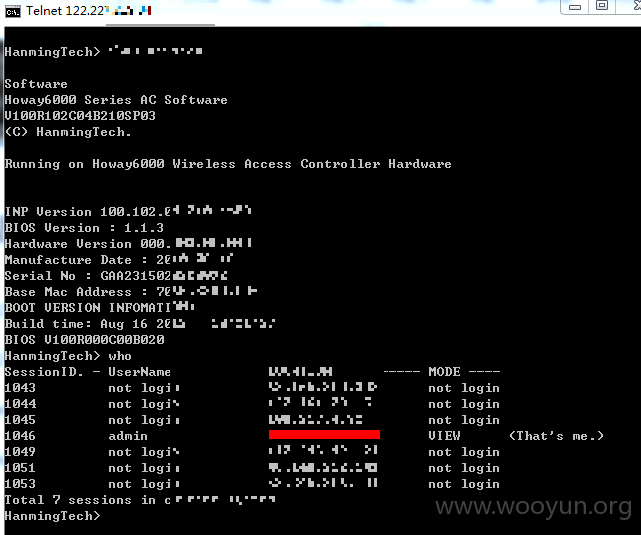This screenshot has height=535, width=641.
Task: Click session ID 1049
Action: [x=20, y=452]
